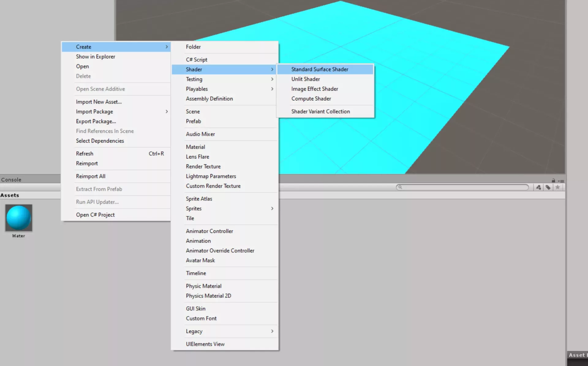The width and height of the screenshot is (588, 366).
Task: Create an Avatar Mask
Action: pyautogui.click(x=225, y=260)
